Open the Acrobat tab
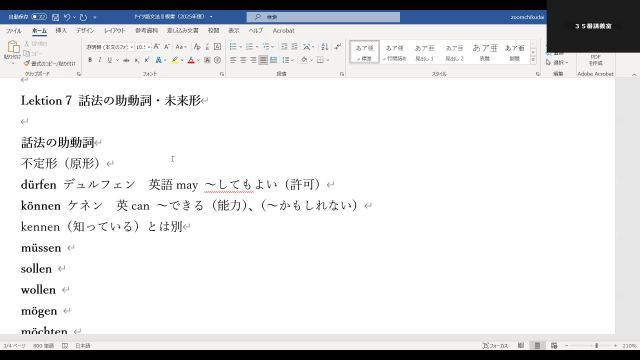Viewport: 640px width, 360px height. 283,31
